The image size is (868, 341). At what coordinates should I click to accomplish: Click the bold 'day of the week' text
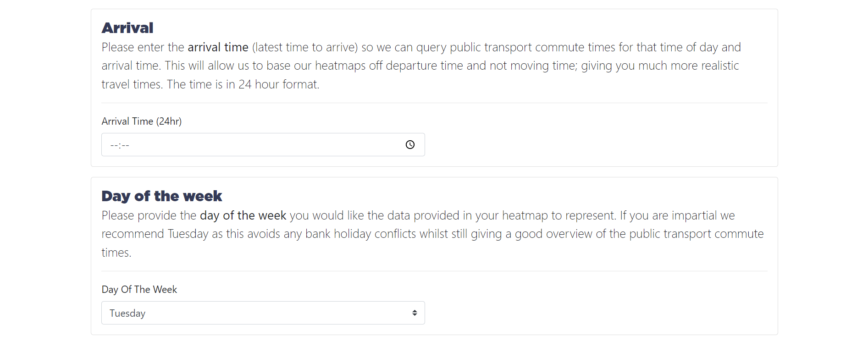pos(243,215)
